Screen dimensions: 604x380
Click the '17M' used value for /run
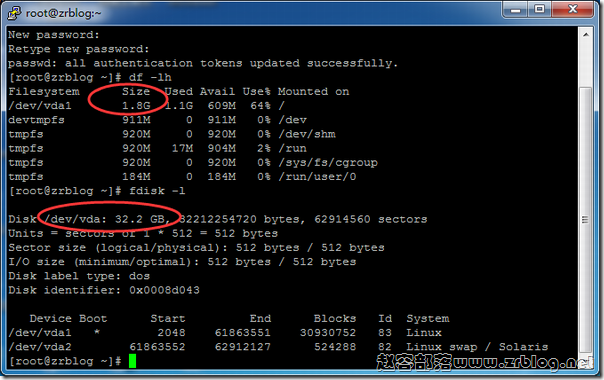(183, 148)
